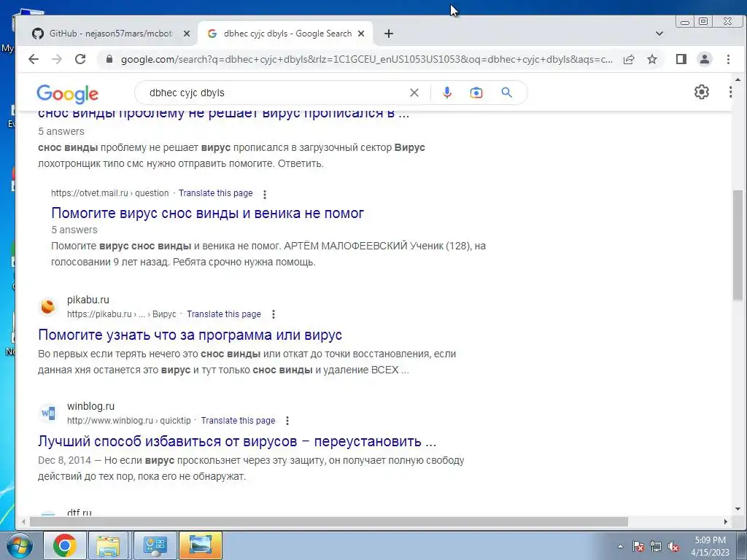Translate the otvet.mail.ru result page
Image resolution: width=747 pixels, height=560 pixels.
coord(215,193)
